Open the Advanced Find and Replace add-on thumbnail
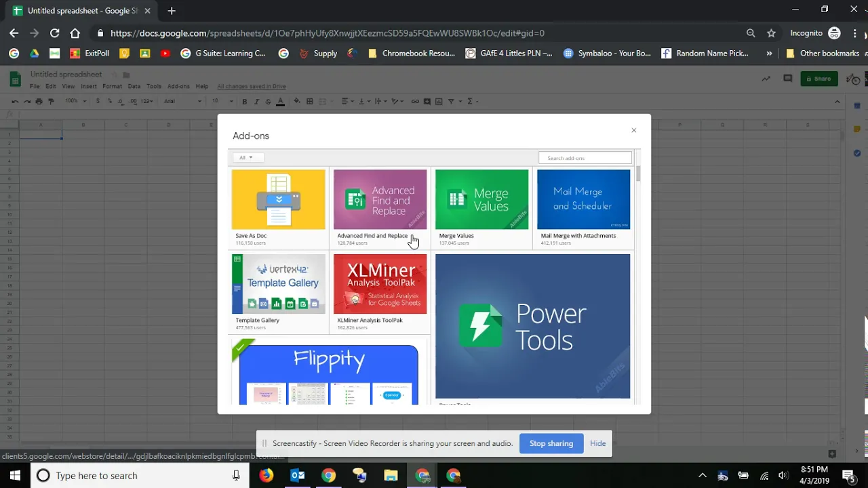The image size is (868, 488). tap(380, 199)
